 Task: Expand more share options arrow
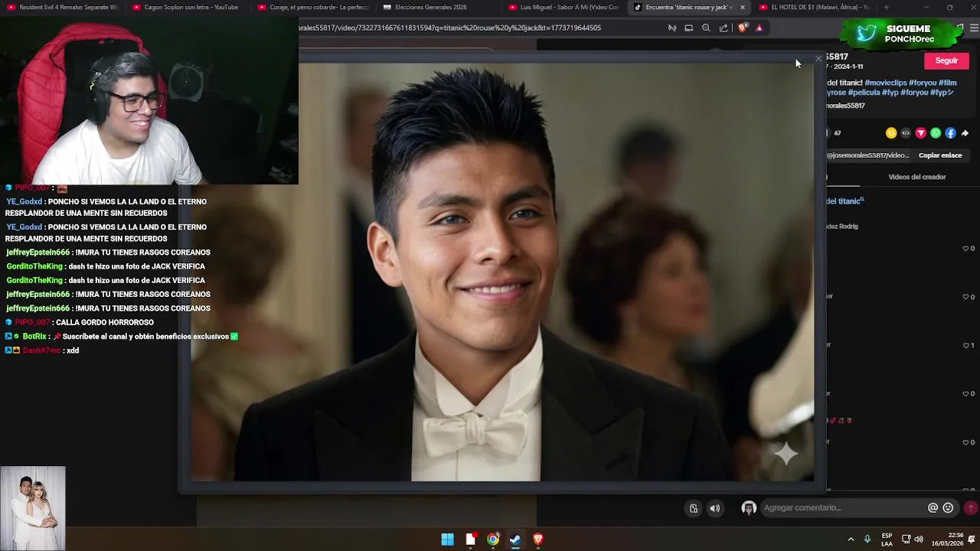pyautogui.click(x=965, y=133)
